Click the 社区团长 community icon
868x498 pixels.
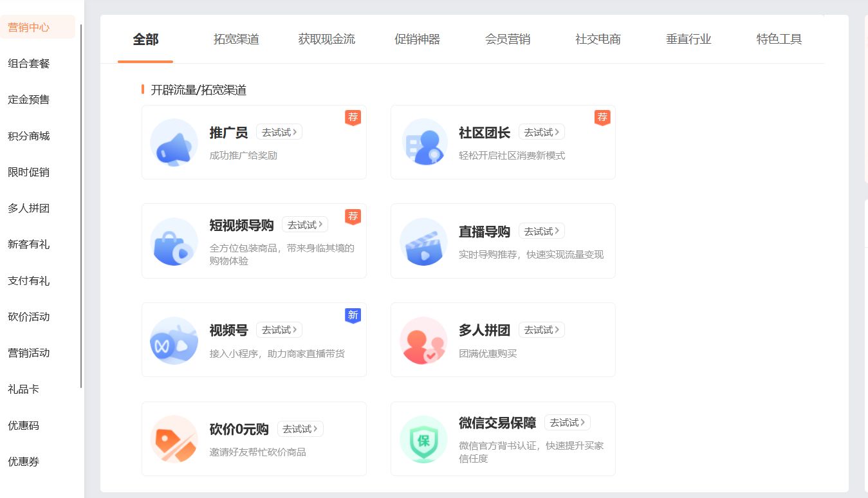423,142
